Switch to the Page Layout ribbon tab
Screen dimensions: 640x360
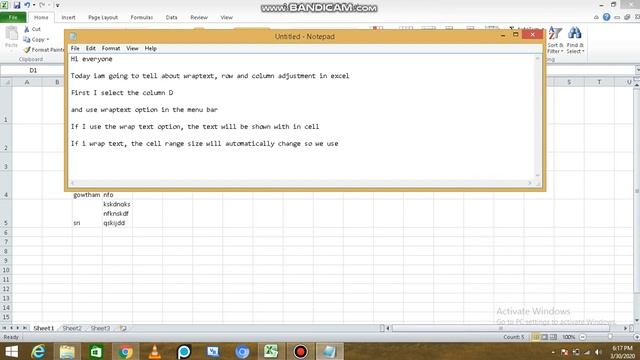pos(103,18)
